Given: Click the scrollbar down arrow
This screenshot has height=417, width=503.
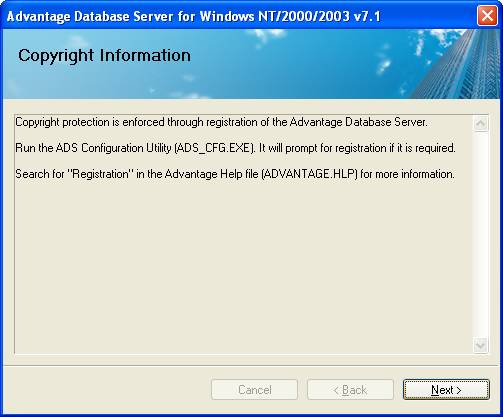Looking at the screenshot, I should pos(480,345).
